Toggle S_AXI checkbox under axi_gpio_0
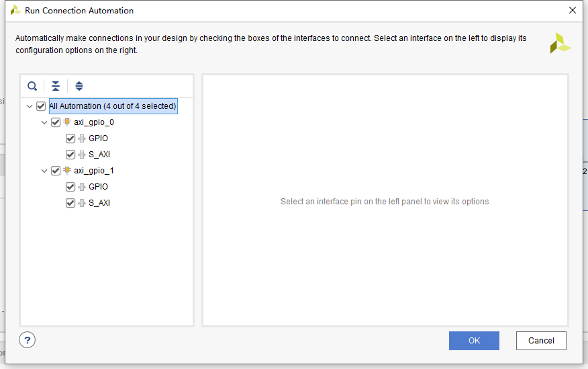The image size is (588, 369). pos(70,155)
